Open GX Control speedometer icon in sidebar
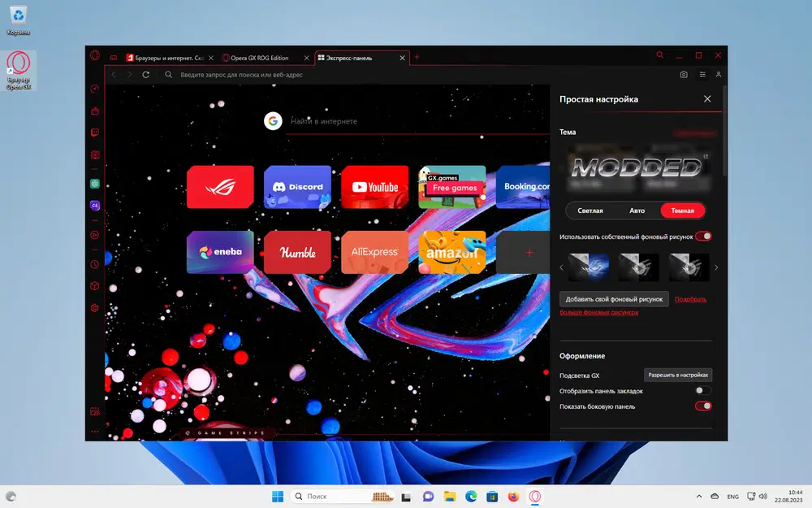 click(95, 89)
